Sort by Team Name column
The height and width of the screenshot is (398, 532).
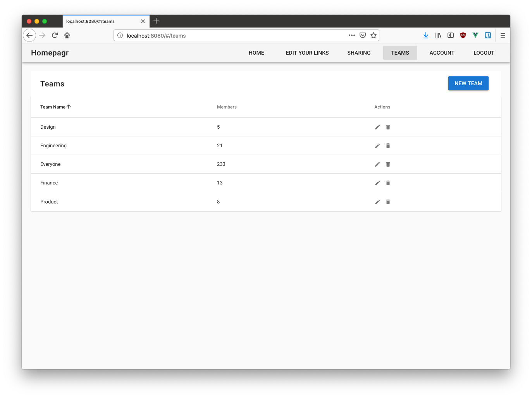pos(55,107)
